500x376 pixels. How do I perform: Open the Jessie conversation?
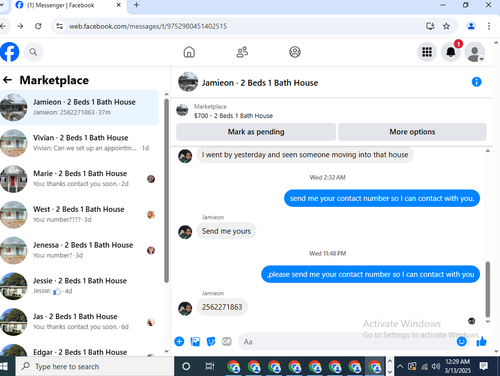pos(79,286)
